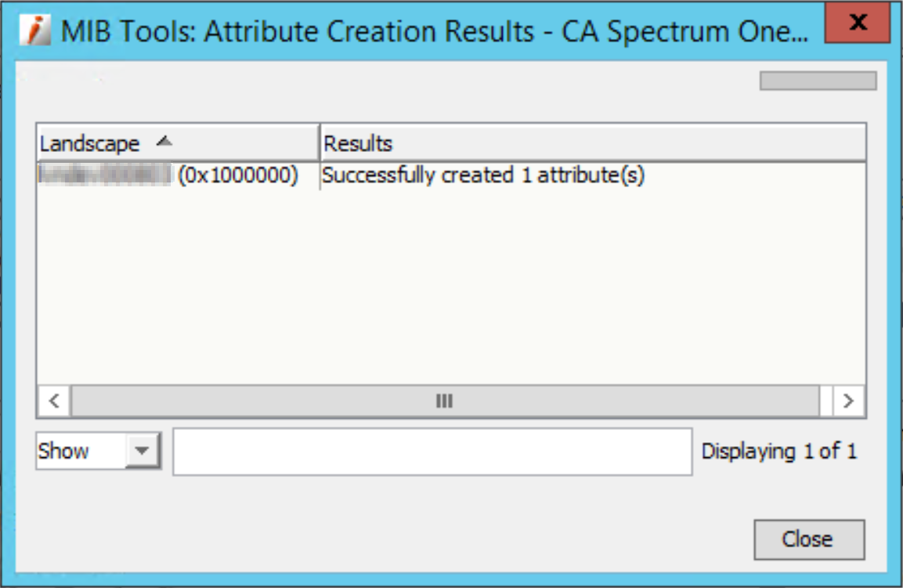This screenshot has width=903, height=588.
Task: Close the dialog with the red X button
Action: coord(858,23)
